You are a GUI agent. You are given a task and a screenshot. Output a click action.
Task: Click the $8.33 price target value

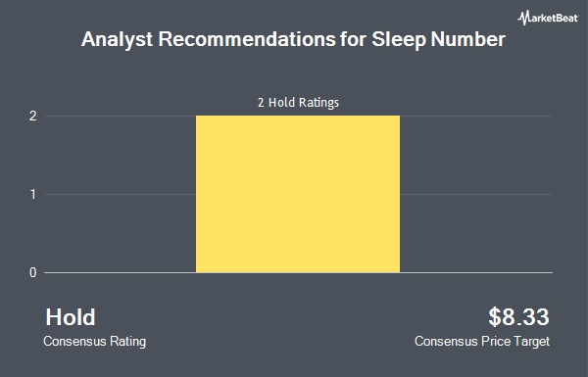(x=518, y=316)
